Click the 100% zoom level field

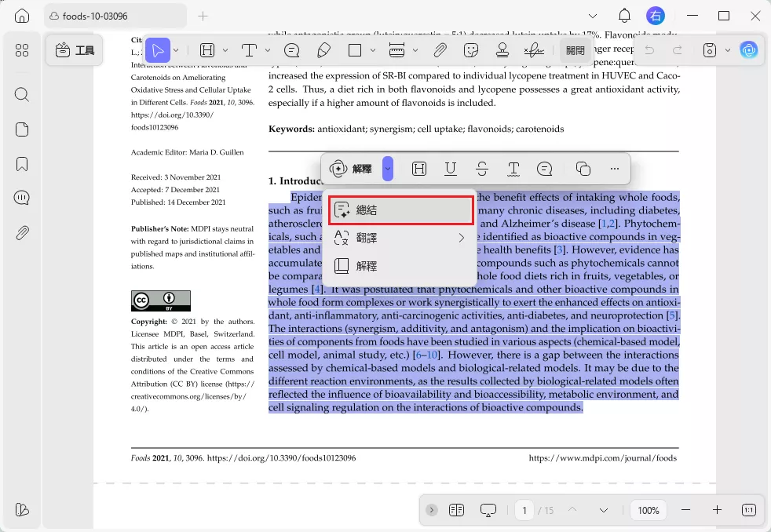click(x=648, y=510)
